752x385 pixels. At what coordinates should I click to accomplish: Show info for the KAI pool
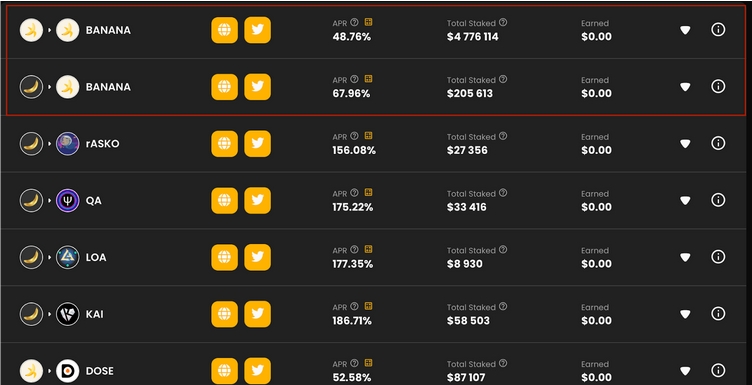[x=718, y=314]
